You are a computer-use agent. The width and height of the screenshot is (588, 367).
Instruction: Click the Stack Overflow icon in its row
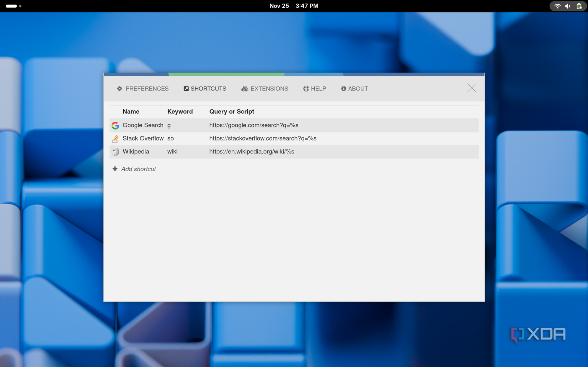click(x=115, y=138)
